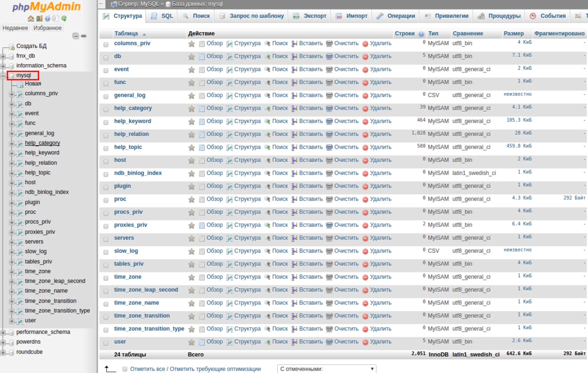Viewport: 588px width, 373px height.
Task: Click red Drop icon in help_keyword row
Action: click(x=365, y=122)
